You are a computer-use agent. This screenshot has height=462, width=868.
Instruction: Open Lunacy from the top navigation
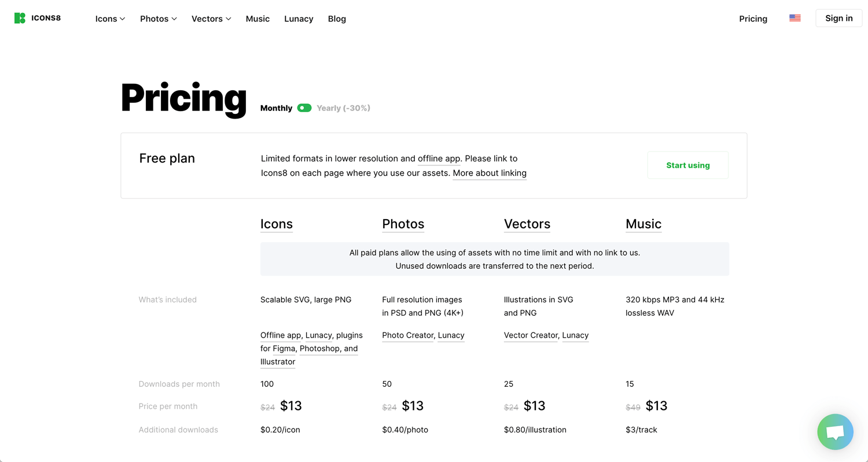[x=299, y=19]
